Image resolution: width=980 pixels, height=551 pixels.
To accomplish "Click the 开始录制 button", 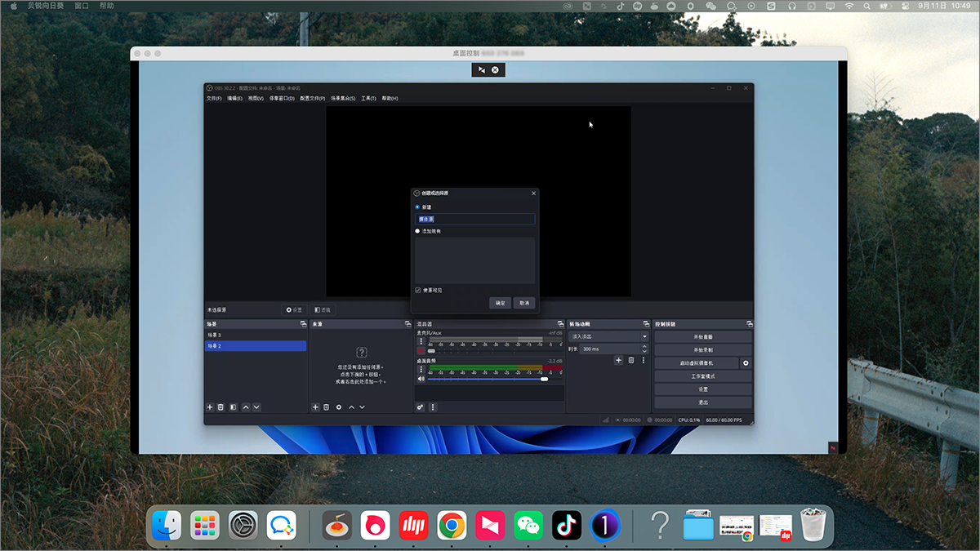I will click(x=702, y=349).
